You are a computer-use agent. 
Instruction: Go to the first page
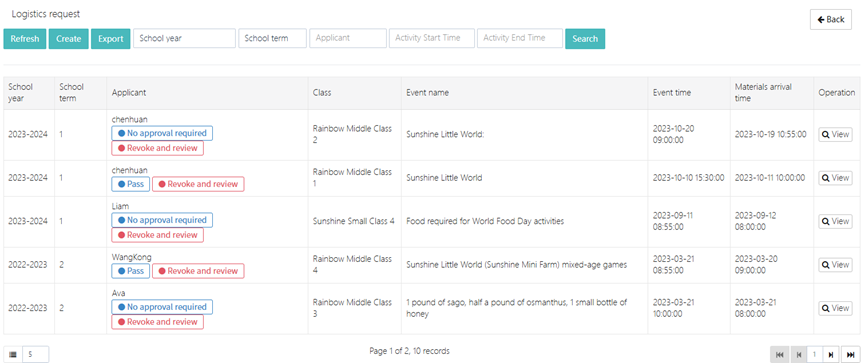779,354
